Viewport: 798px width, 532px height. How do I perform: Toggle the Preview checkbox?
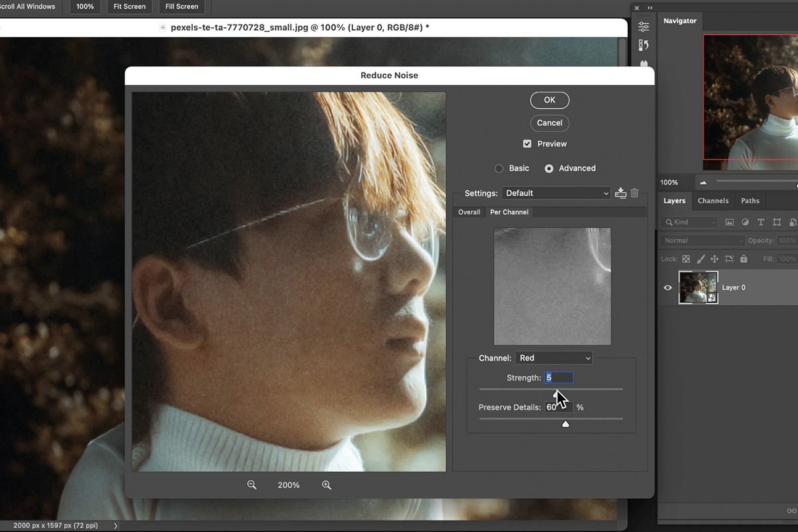527,144
